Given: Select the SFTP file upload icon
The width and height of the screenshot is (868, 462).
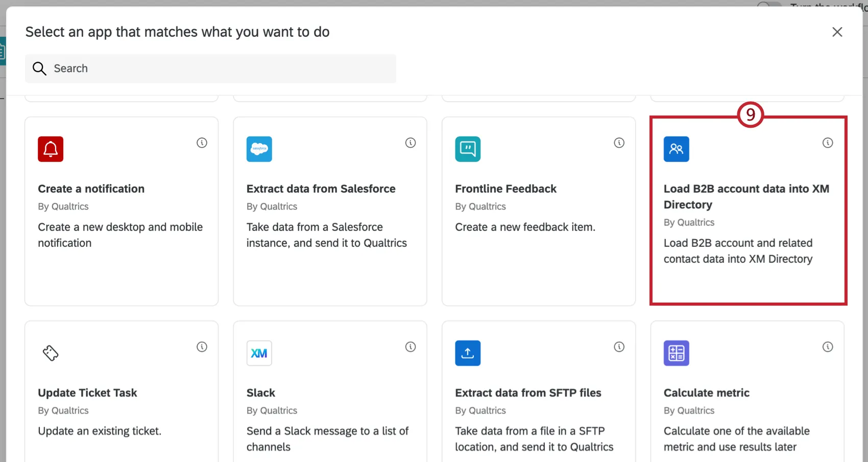Looking at the screenshot, I should click(467, 353).
